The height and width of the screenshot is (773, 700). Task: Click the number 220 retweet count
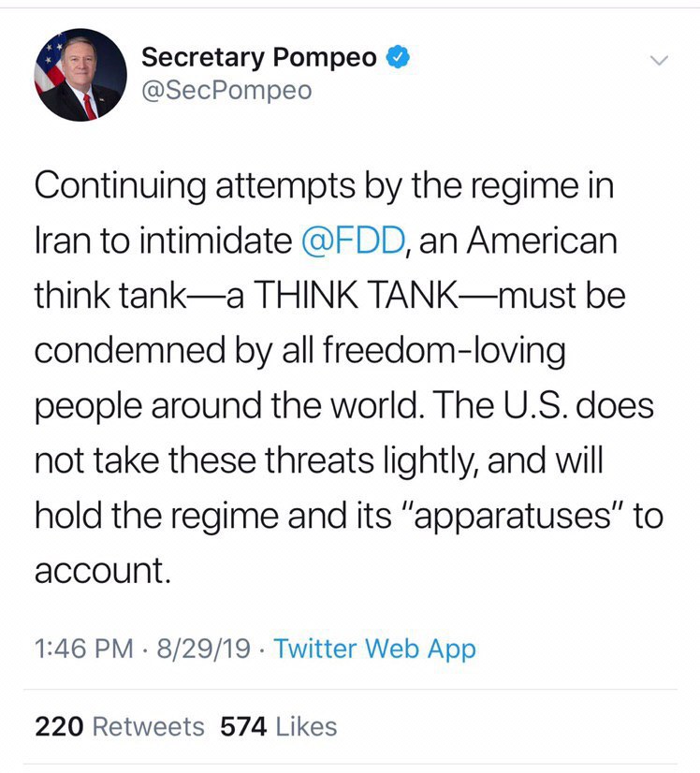pos(59,726)
